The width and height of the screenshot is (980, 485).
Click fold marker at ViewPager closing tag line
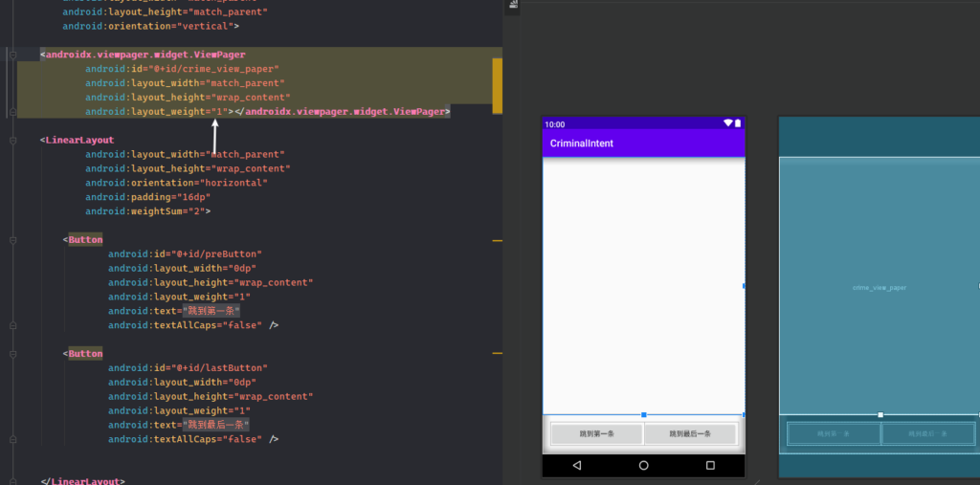[12, 112]
